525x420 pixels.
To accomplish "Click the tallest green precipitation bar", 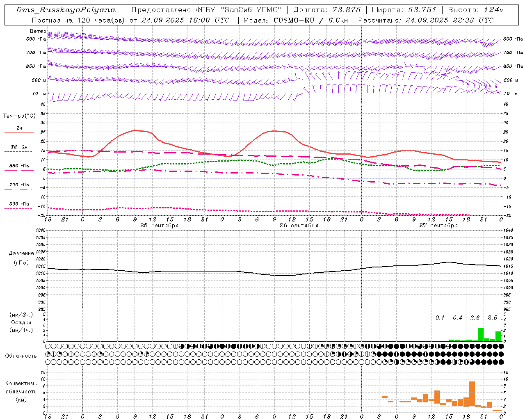I will pos(481,335).
